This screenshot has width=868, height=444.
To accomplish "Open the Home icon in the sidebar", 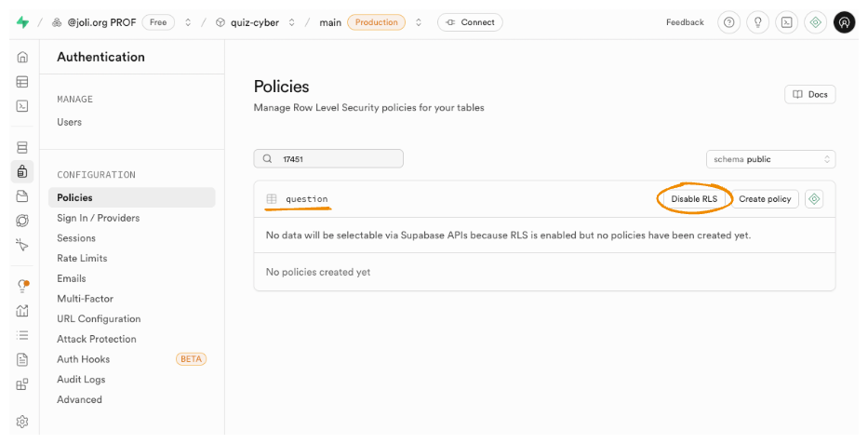I will [x=22, y=58].
